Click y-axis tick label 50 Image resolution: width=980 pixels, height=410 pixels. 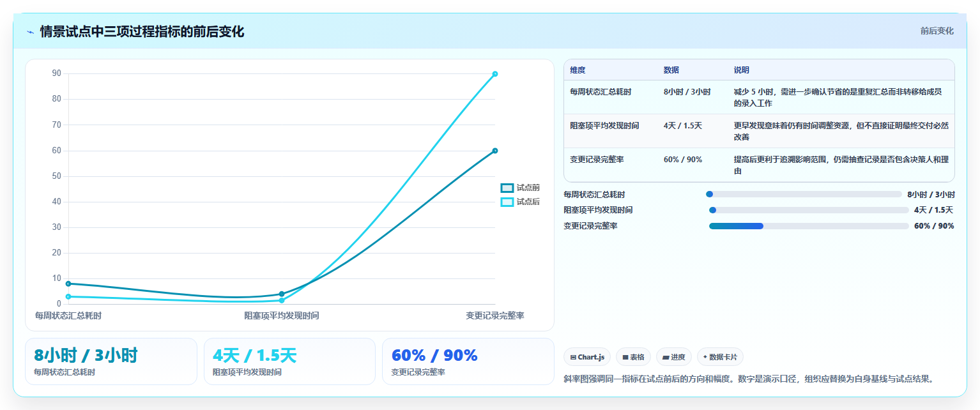[57, 176]
